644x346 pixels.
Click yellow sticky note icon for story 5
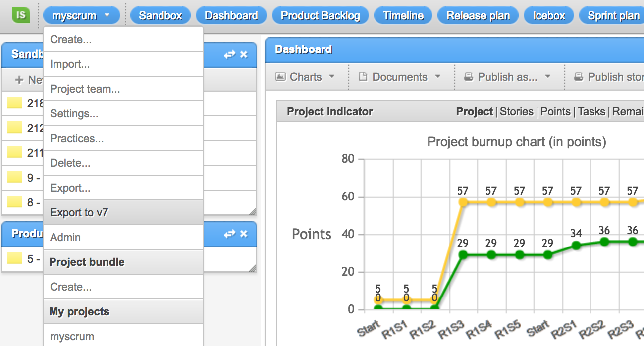[15, 258]
